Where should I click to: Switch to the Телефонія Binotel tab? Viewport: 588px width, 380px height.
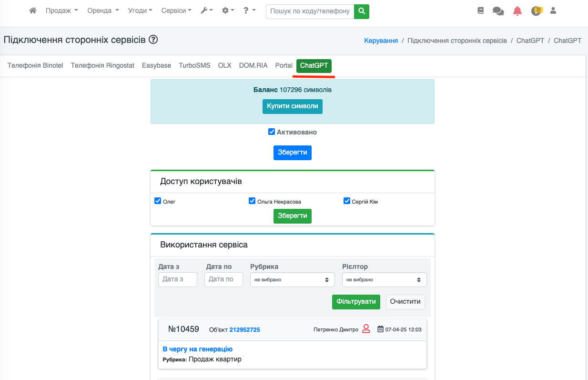point(35,66)
